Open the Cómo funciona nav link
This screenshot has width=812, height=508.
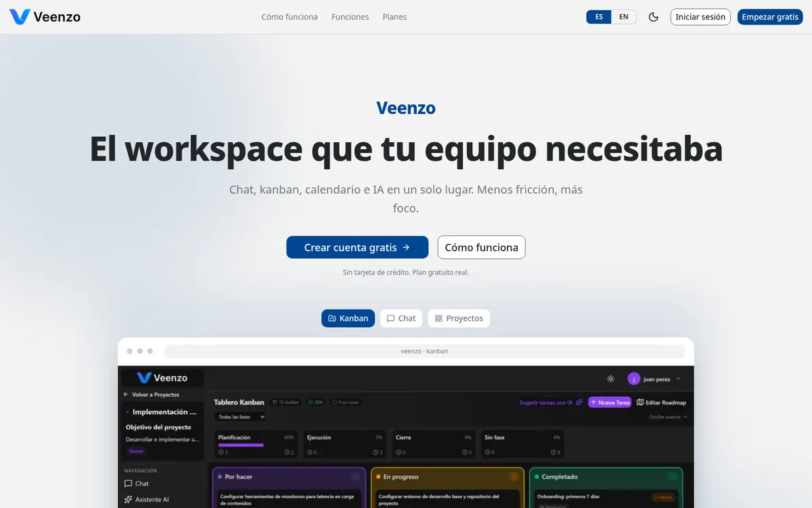point(290,17)
